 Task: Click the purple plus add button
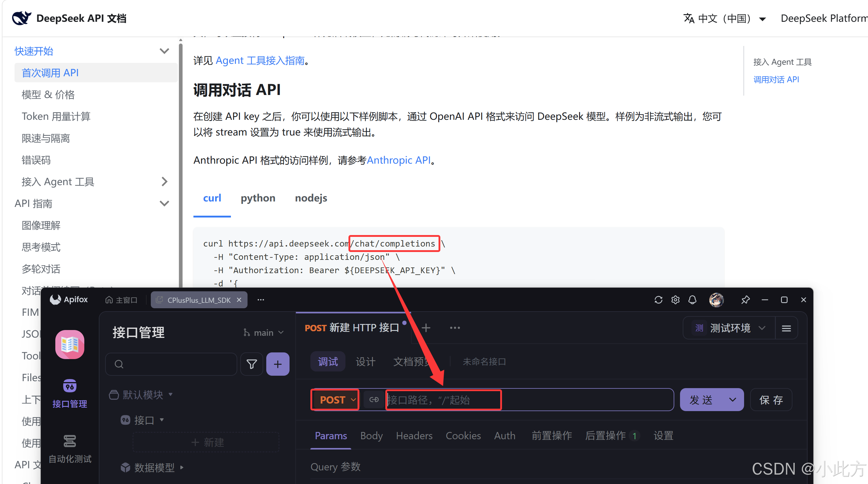tap(278, 364)
